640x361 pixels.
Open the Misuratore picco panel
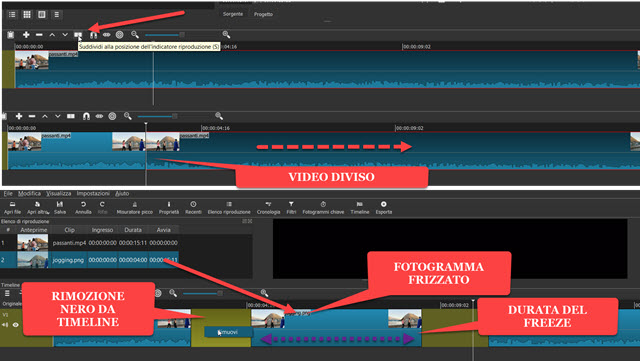(135, 207)
